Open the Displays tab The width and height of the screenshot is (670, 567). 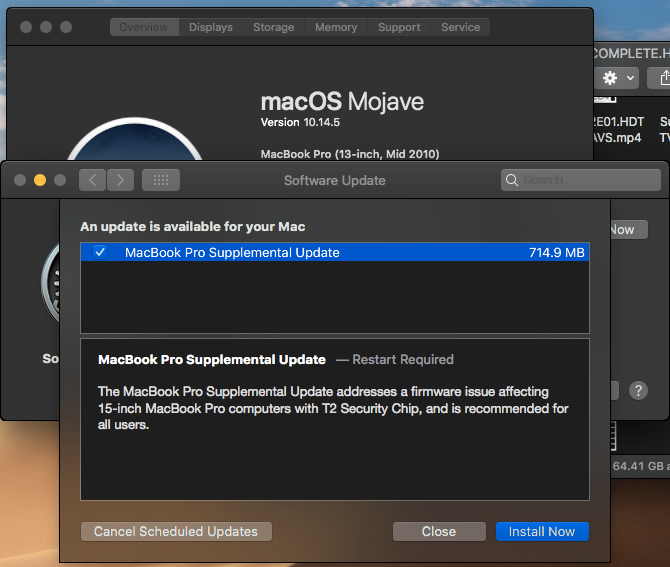[x=211, y=27]
